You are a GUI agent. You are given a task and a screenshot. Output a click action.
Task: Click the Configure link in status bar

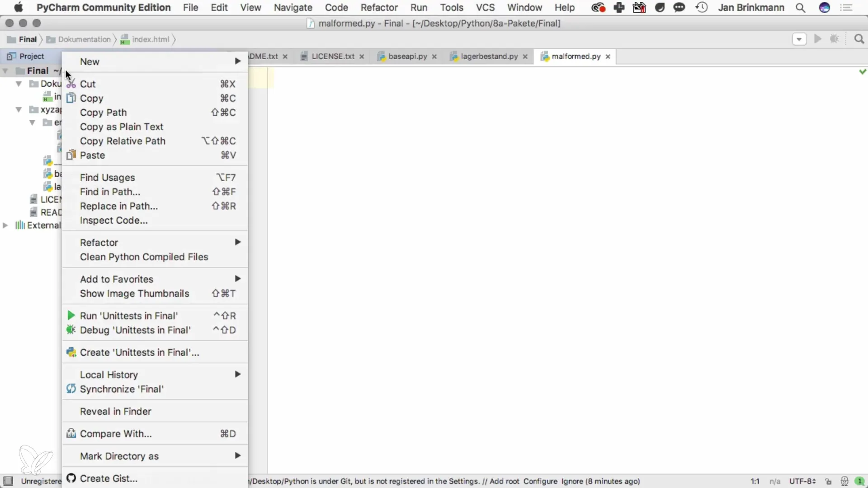click(540, 481)
